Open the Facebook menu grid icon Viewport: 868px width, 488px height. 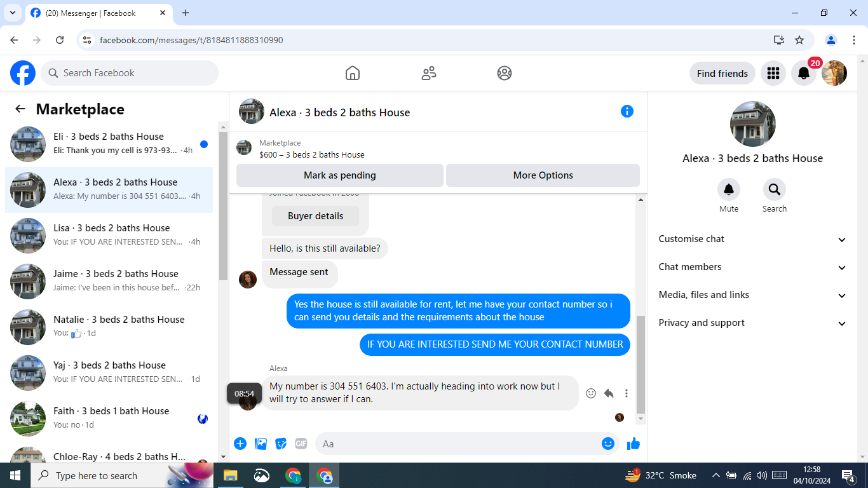click(x=773, y=73)
